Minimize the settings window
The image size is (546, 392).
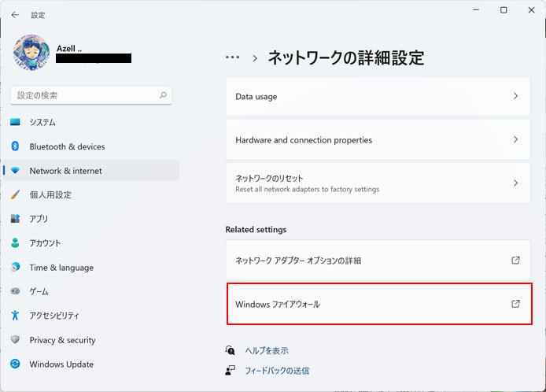tap(476, 9)
